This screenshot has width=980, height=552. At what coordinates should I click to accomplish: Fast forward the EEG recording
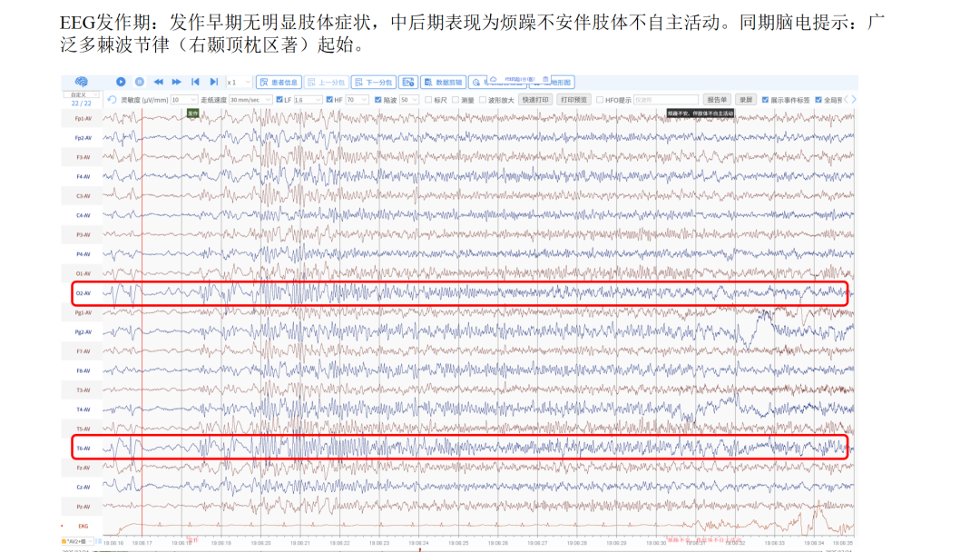coord(177,82)
